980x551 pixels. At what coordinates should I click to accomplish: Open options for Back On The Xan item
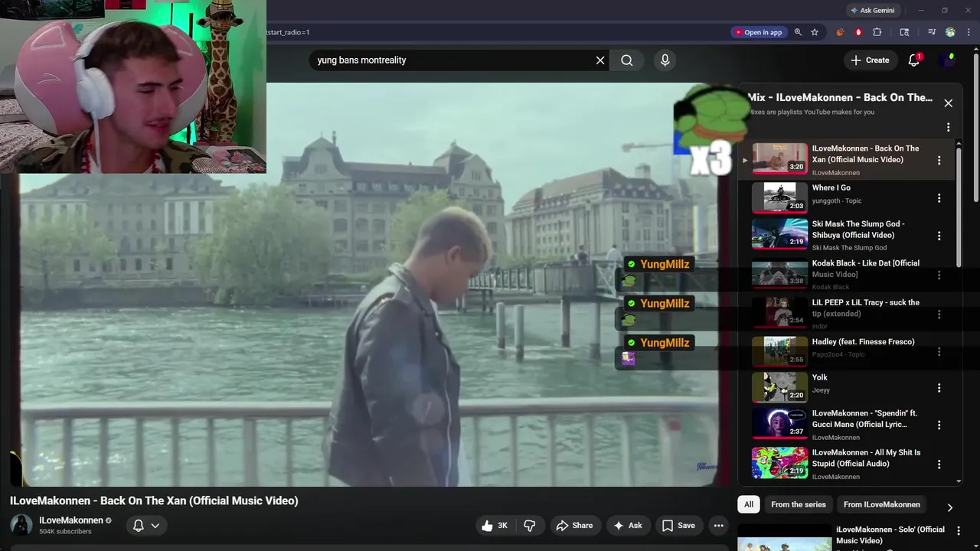click(939, 161)
